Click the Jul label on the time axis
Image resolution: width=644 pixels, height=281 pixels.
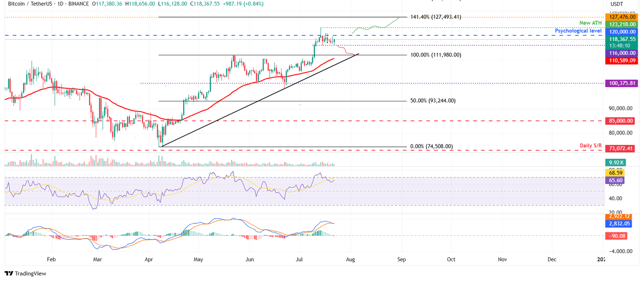pyautogui.click(x=299, y=260)
